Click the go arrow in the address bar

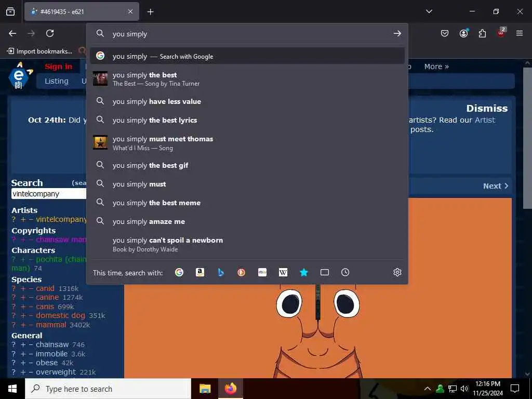(x=397, y=34)
